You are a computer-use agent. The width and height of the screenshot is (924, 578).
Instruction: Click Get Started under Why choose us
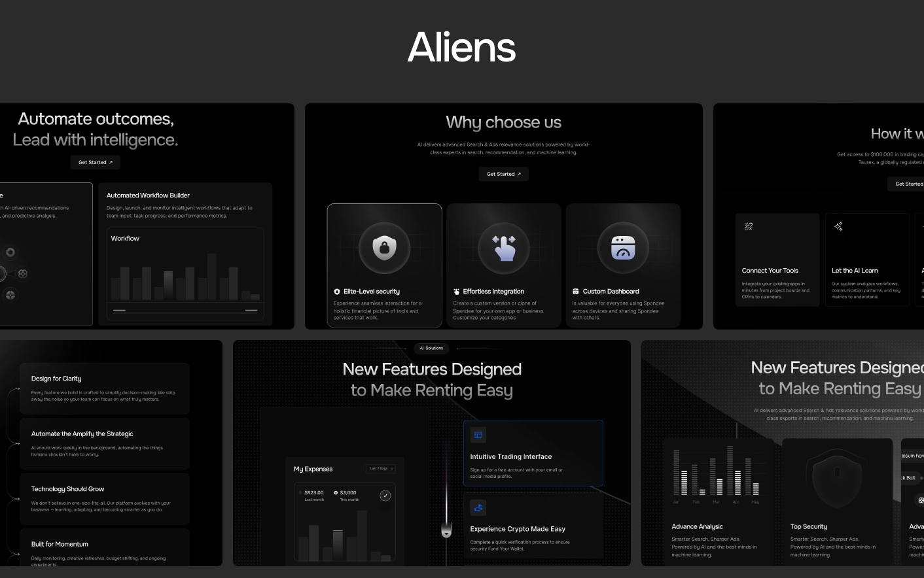pos(503,174)
